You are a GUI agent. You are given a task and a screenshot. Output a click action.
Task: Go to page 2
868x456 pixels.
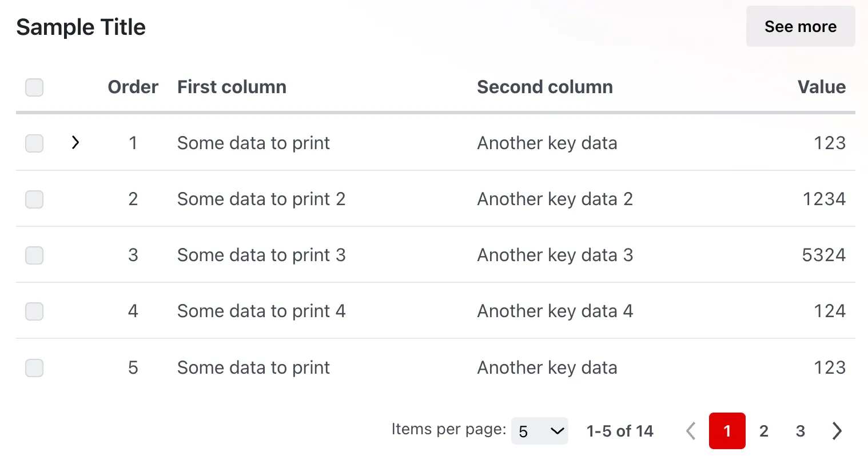pyautogui.click(x=764, y=431)
